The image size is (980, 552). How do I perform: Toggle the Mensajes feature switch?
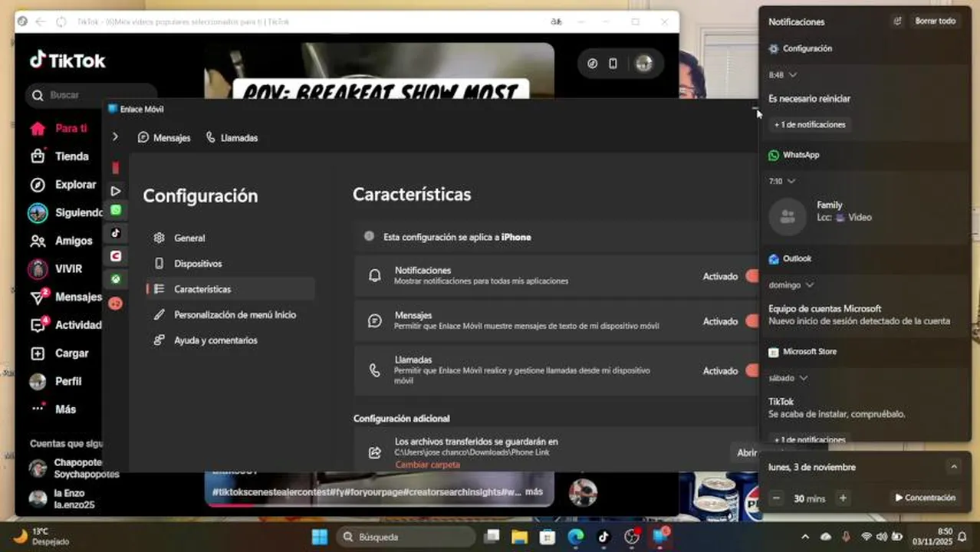click(751, 321)
